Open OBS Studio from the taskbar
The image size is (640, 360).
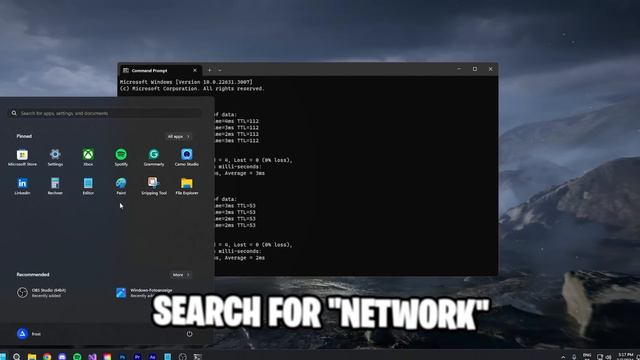(182, 357)
